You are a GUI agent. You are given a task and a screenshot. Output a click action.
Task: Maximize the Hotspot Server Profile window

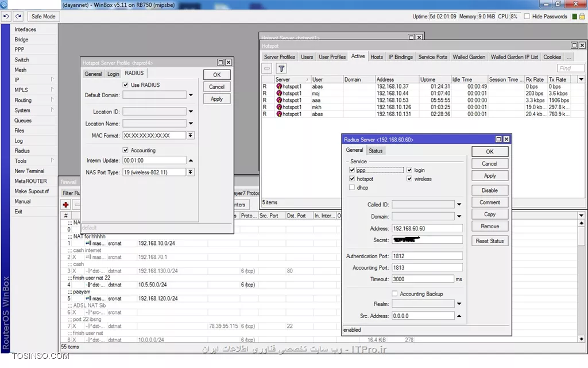click(220, 62)
